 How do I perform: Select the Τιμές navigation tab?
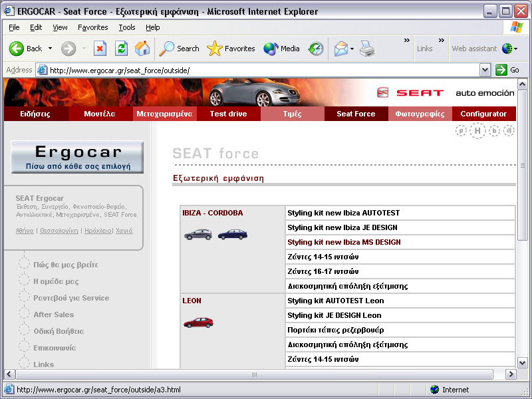[293, 114]
